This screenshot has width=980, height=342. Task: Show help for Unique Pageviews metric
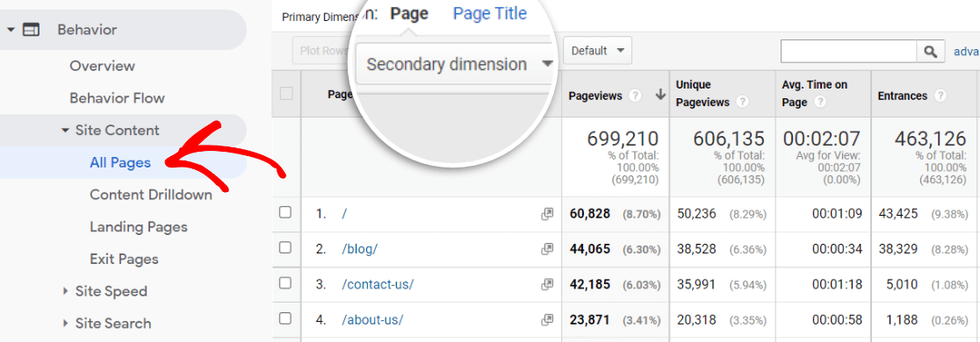(742, 103)
